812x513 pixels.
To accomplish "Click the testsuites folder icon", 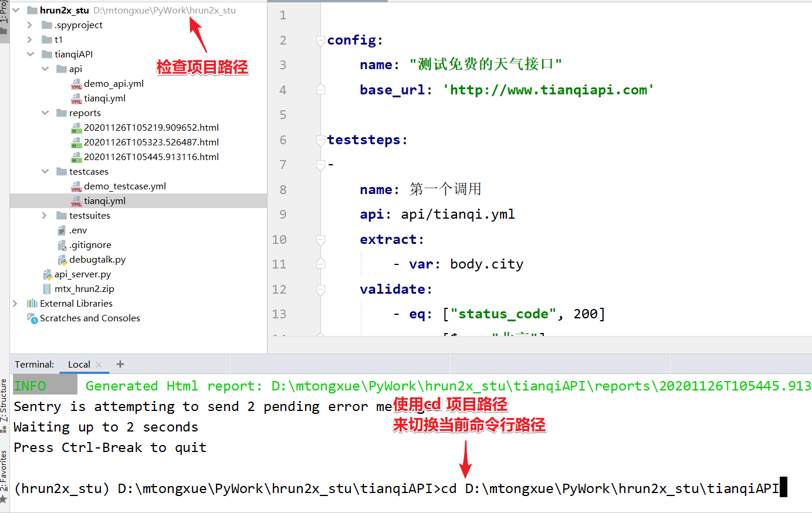I will click(x=62, y=216).
